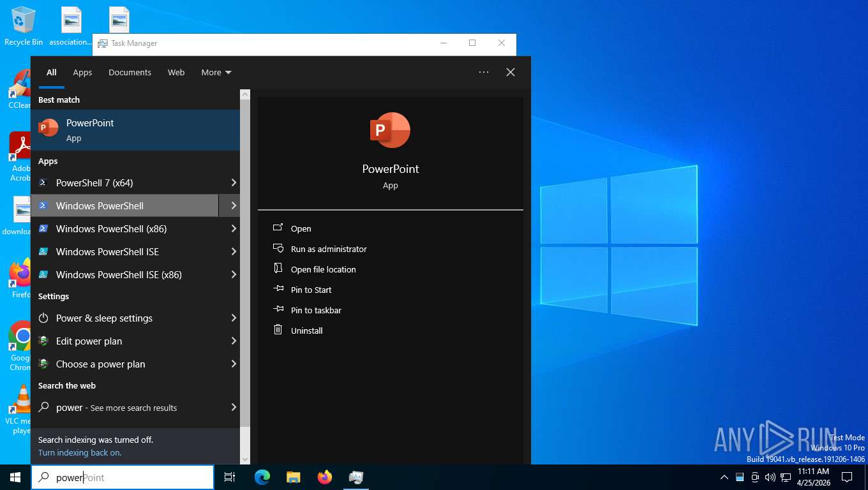Open the Windows Start menu button

15,477
